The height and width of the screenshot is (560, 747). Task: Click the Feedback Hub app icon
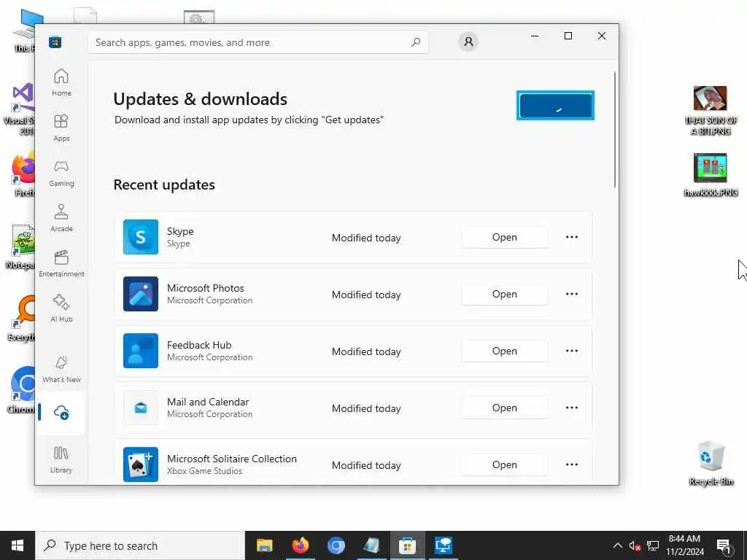[x=141, y=351]
